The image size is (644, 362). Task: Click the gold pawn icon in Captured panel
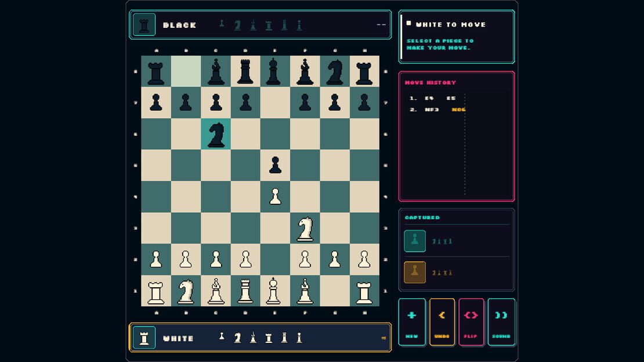[415, 273]
